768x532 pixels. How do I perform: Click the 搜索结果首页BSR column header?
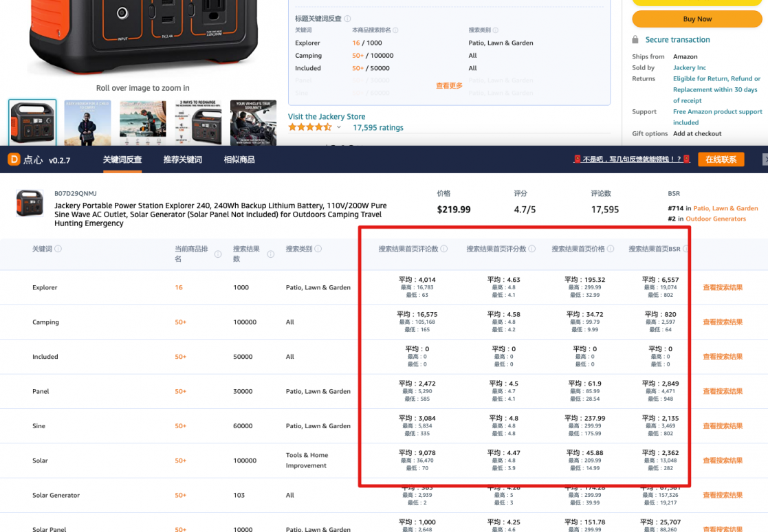[655, 249]
